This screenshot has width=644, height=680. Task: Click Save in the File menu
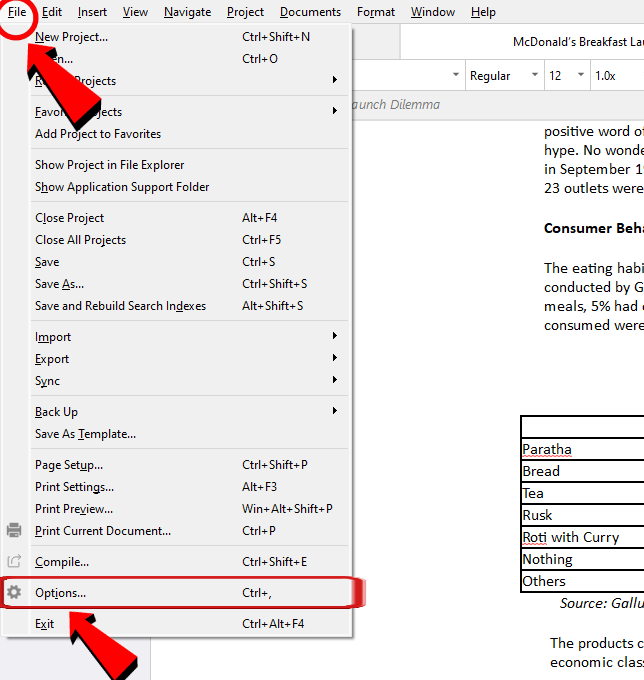point(190,262)
